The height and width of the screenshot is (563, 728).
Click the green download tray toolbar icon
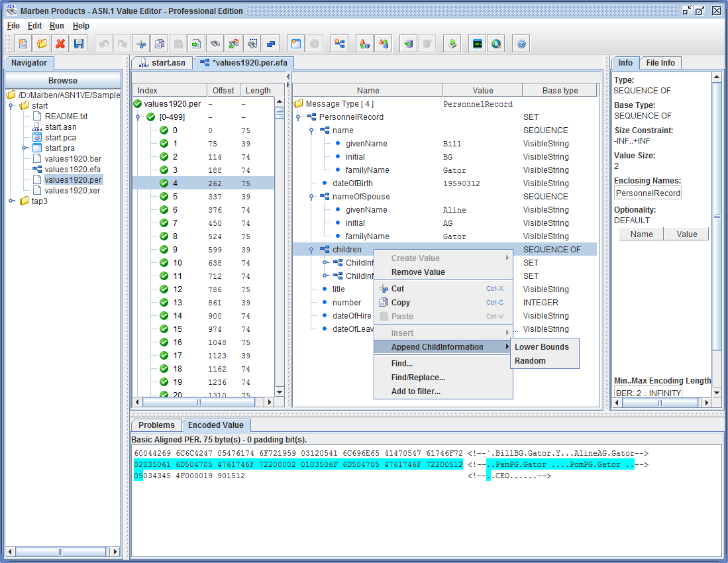(x=452, y=44)
